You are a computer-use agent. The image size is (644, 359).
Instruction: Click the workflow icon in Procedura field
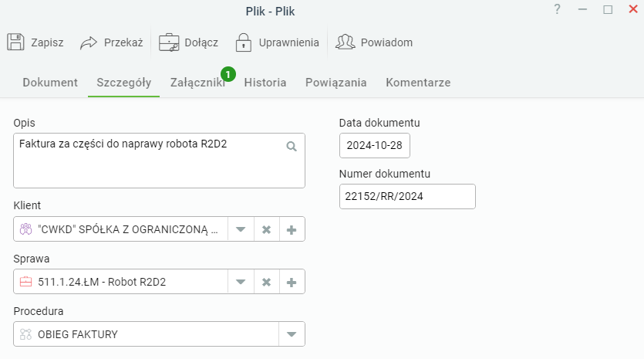click(26, 334)
